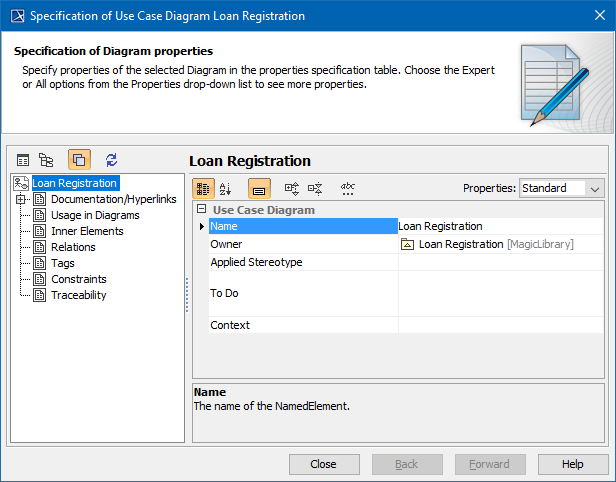Toggle categorized properties view icon
Viewport: 616px width, 482px height.
[x=203, y=189]
